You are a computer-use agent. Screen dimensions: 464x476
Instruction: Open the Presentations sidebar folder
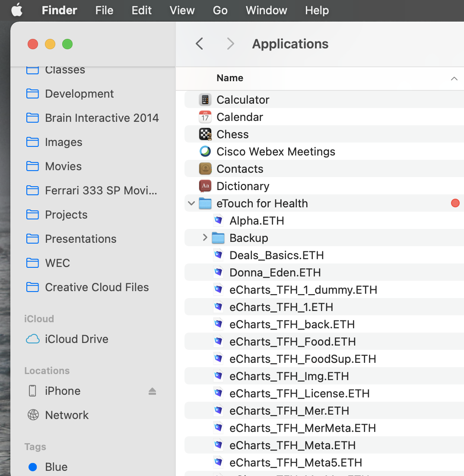(x=81, y=239)
